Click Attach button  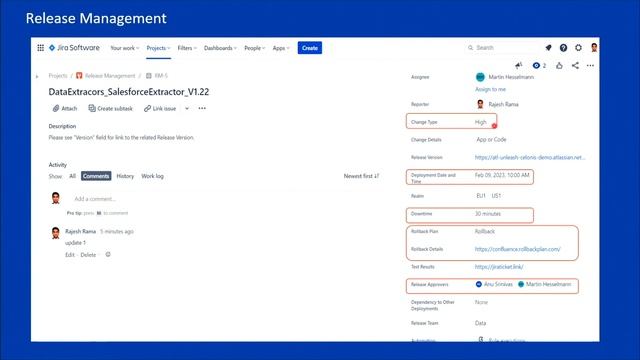point(65,109)
